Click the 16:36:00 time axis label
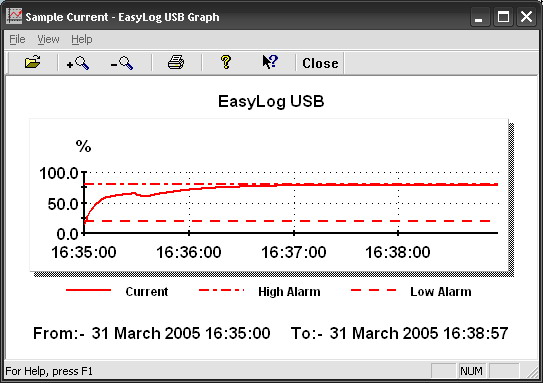The width and height of the screenshot is (543, 383). coord(189,252)
